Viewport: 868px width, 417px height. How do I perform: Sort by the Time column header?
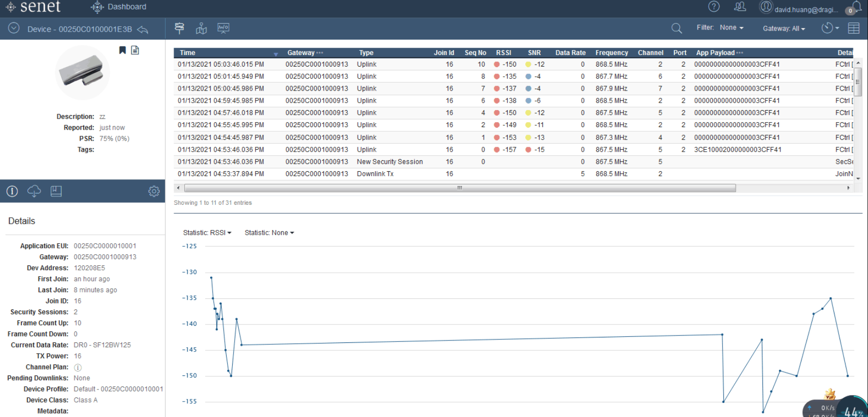[188, 53]
